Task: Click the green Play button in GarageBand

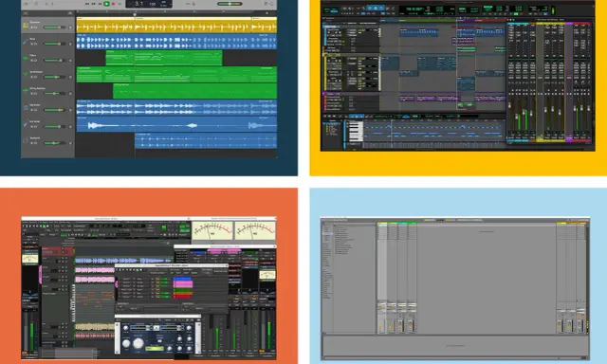Action: 106,4
